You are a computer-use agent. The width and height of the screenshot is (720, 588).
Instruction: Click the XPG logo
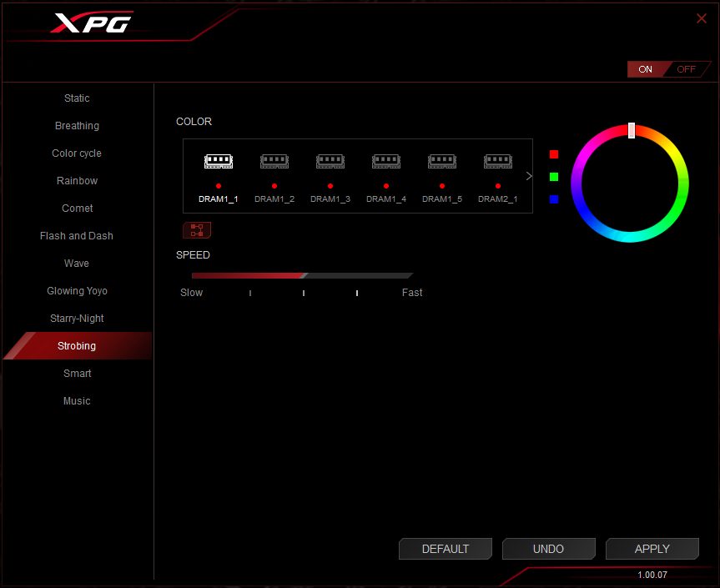tap(93, 23)
